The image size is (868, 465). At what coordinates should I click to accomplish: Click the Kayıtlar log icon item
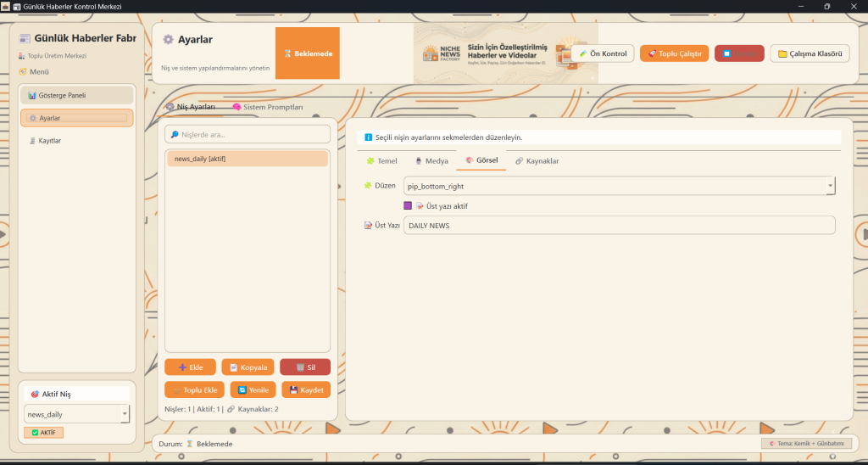point(32,141)
